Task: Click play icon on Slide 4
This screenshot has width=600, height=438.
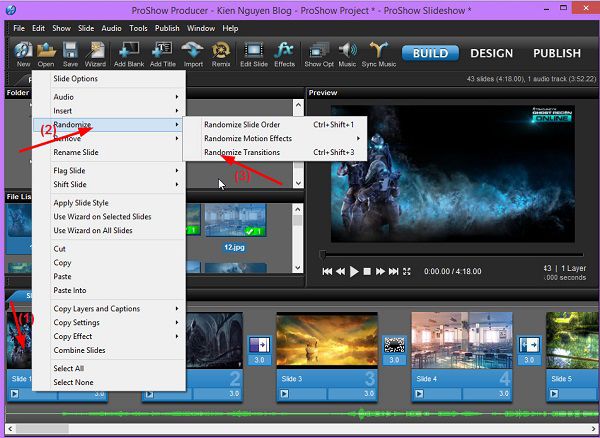Action: click(419, 393)
